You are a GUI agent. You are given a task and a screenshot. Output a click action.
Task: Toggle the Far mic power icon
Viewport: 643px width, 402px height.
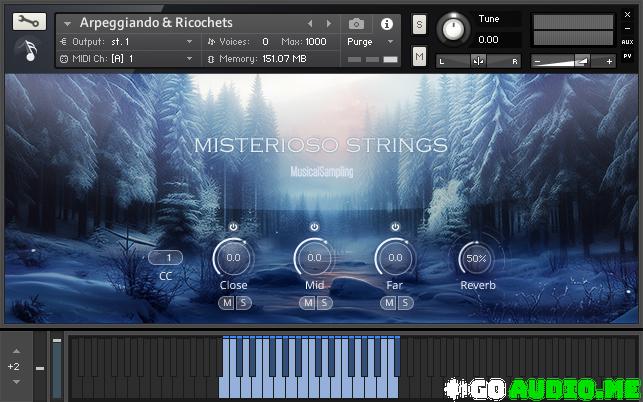point(395,227)
